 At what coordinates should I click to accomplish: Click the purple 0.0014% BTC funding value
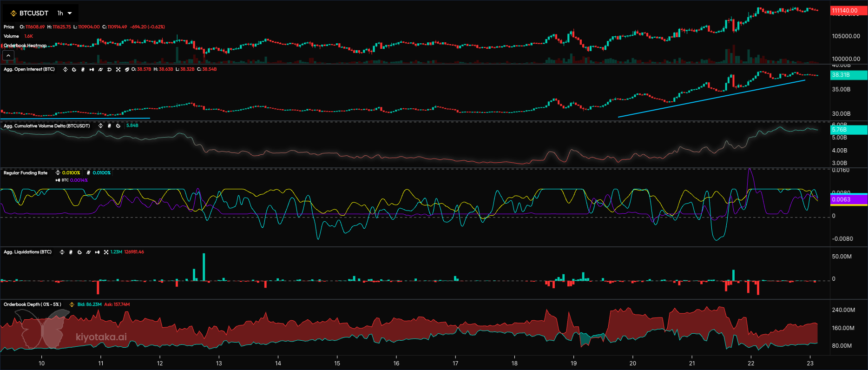[79, 180]
